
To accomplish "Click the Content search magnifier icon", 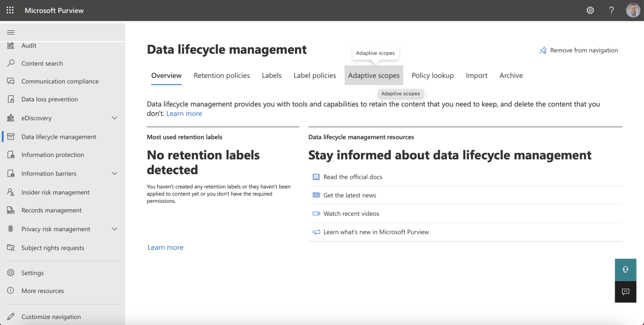I will click(x=11, y=64).
